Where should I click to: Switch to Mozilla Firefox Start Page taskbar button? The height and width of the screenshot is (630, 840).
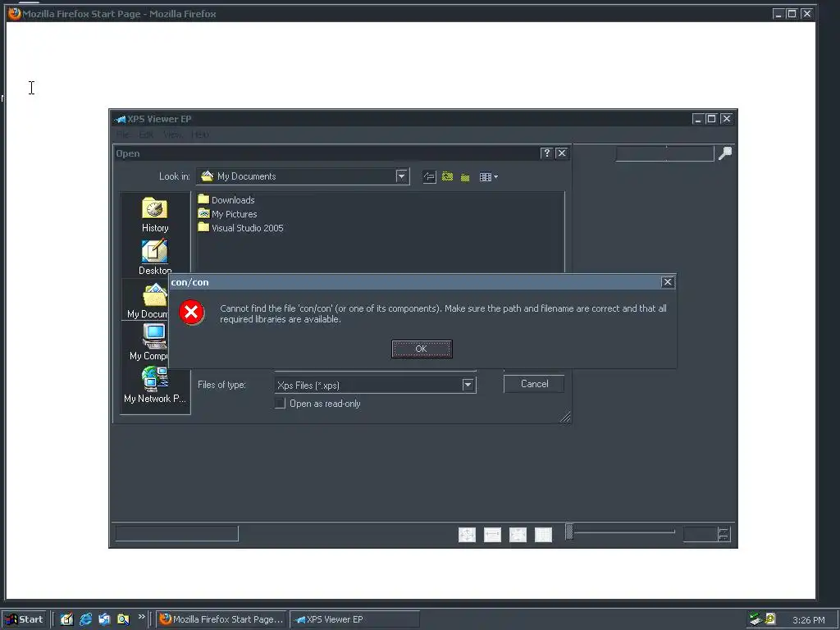(x=221, y=619)
